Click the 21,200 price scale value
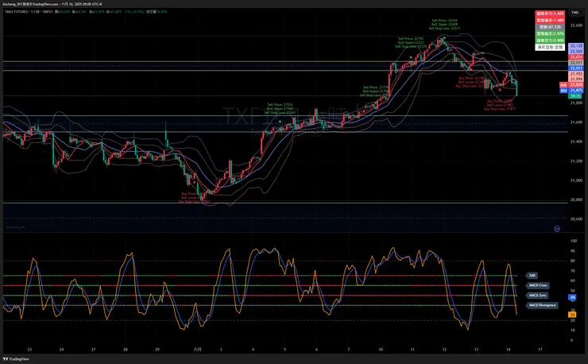The width and height of the screenshot is (588, 364). [x=576, y=161]
